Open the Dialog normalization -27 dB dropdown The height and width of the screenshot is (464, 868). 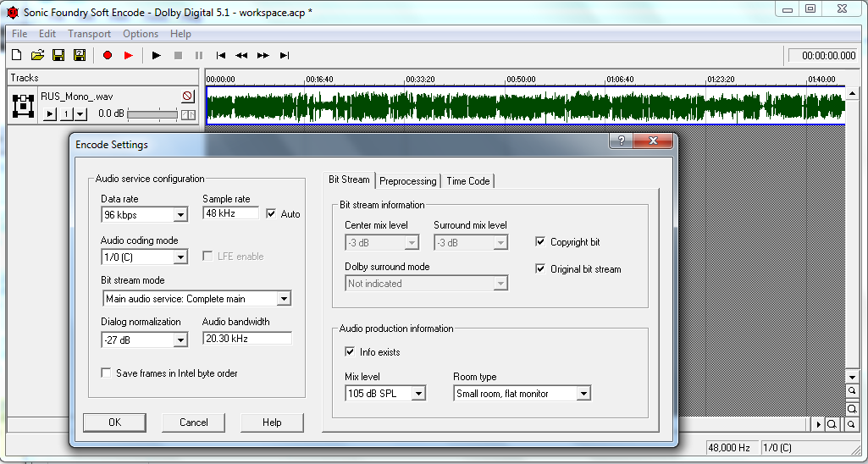coord(180,340)
